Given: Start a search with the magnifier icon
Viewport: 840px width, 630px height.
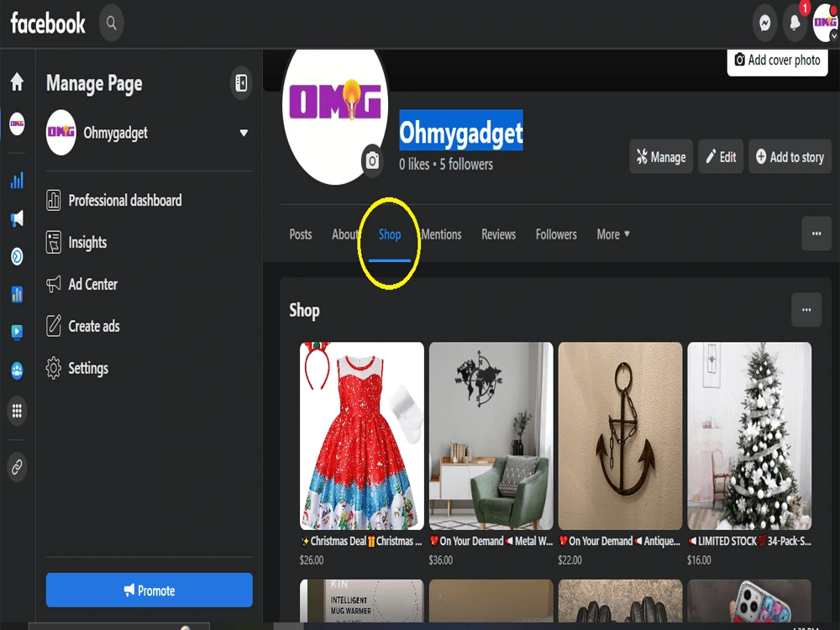Looking at the screenshot, I should [111, 24].
